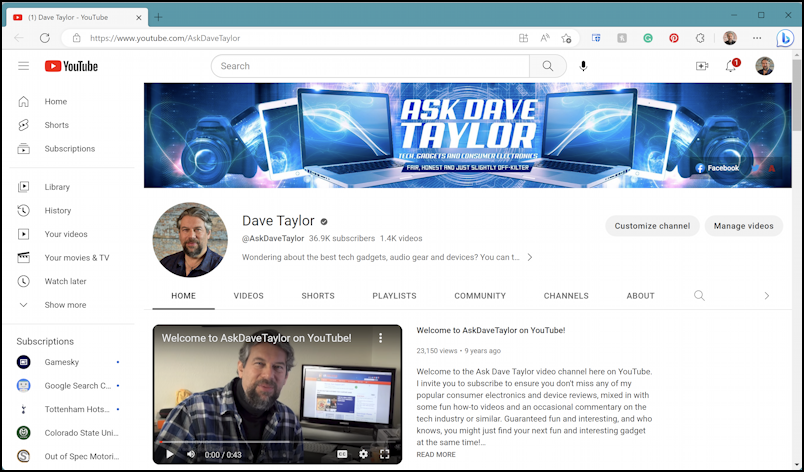Click the @AskDaveTaylor channel handle
The height and width of the screenshot is (472, 804).
[x=273, y=238]
